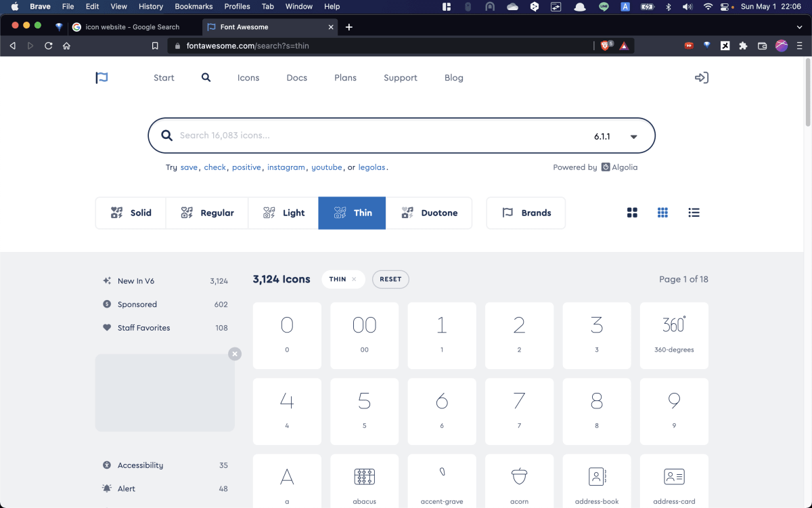Click the search magnifier in navigation
The height and width of the screenshot is (508, 812).
[206, 77]
